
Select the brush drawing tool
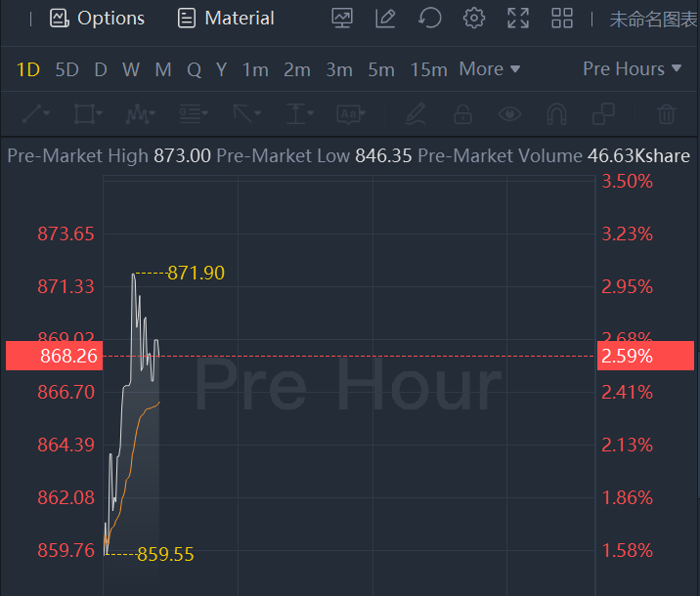click(x=416, y=114)
